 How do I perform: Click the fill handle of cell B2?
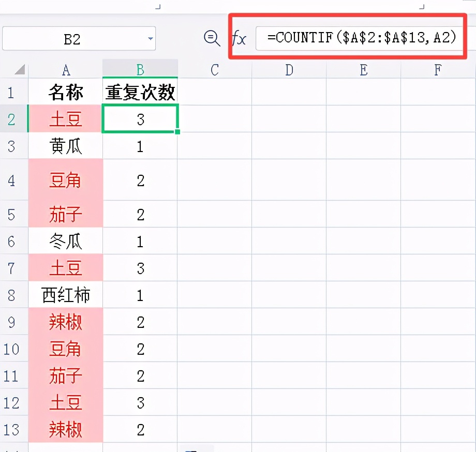click(177, 132)
